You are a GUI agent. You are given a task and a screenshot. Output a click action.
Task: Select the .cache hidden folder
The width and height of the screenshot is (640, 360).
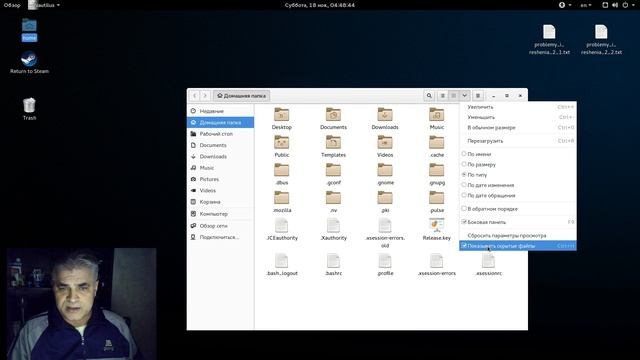[x=437, y=147]
